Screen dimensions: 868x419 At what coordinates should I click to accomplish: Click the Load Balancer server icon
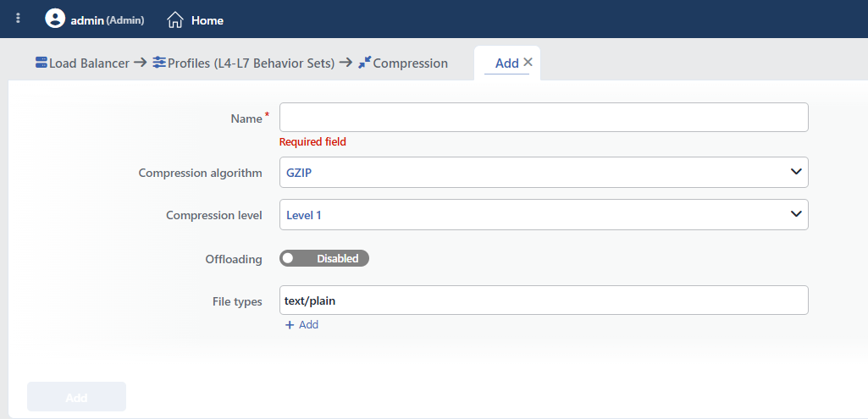[41, 63]
